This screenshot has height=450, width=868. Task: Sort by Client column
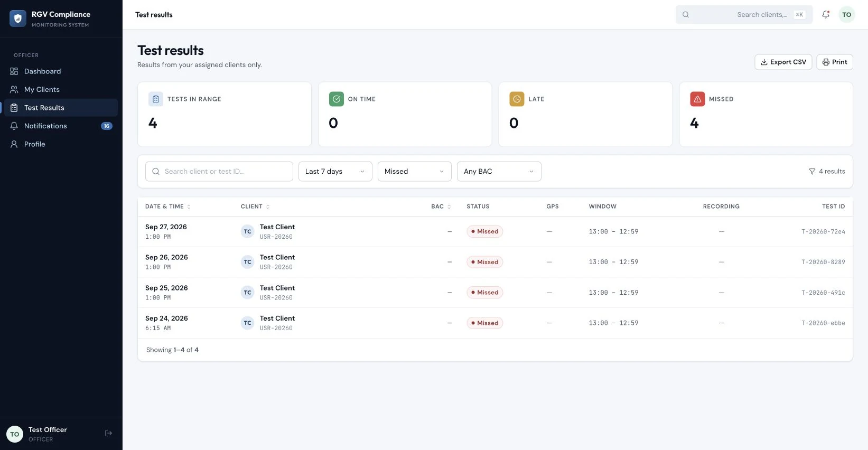click(255, 207)
